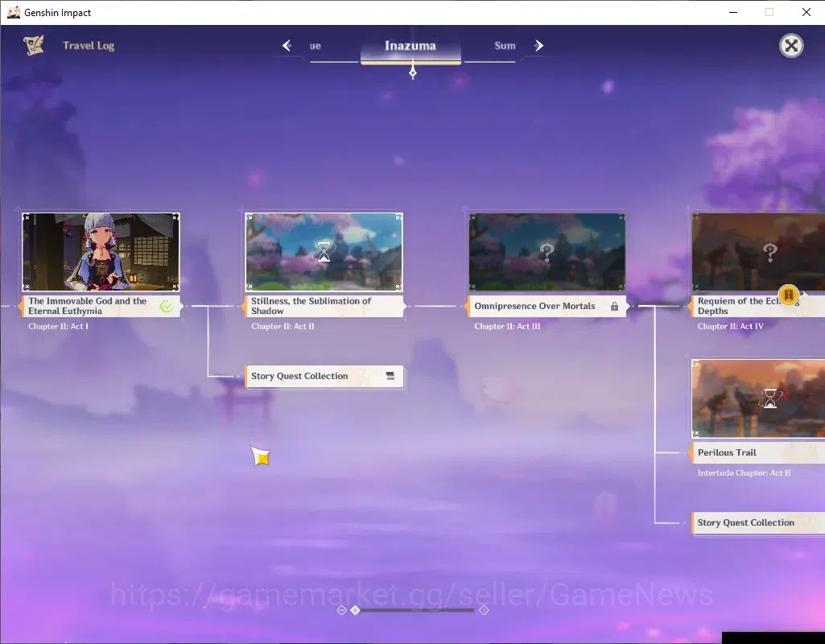Select The Immovable God and the Eternal Euthymia label
Screen dimensions: 825x644
(100, 306)
